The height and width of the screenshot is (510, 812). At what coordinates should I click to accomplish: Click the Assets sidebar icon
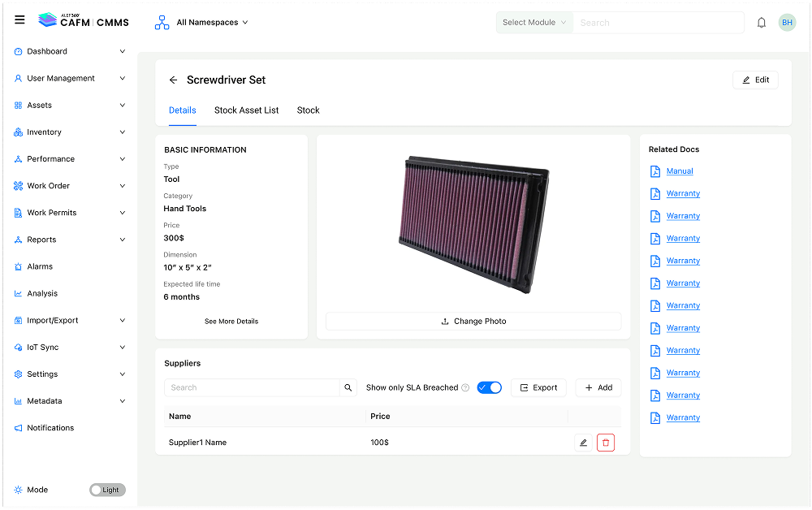pos(18,105)
